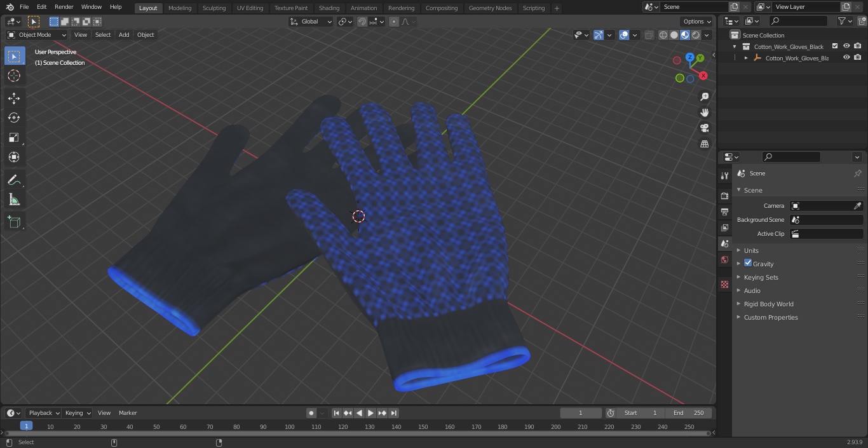Open the Options dropdown
868x448 pixels.
pos(697,22)
